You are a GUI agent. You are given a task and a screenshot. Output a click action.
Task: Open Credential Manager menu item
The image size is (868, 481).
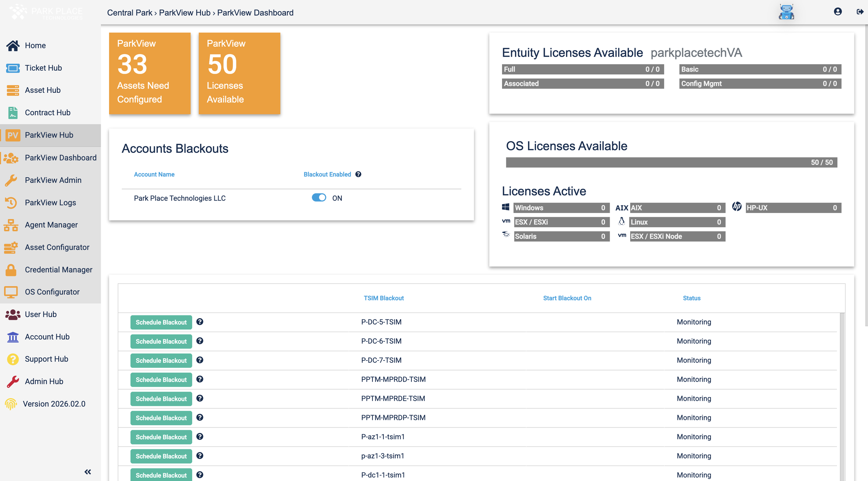(x=58, y=270)
